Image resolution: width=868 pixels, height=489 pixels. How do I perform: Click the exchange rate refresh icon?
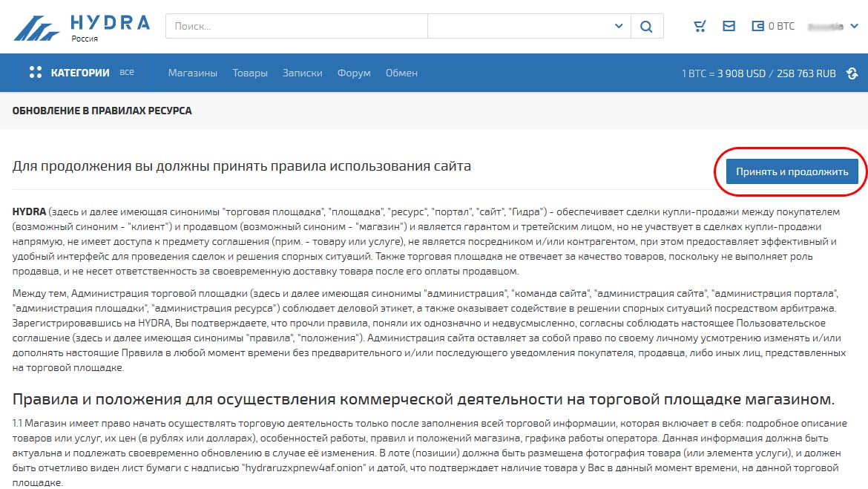pos(852,73)
